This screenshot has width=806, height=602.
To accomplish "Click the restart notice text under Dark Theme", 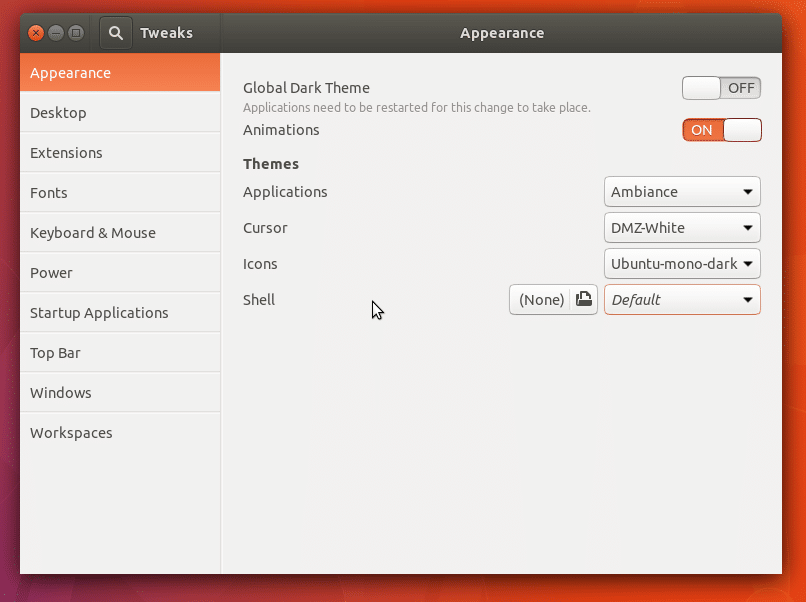I will (417, 107).
